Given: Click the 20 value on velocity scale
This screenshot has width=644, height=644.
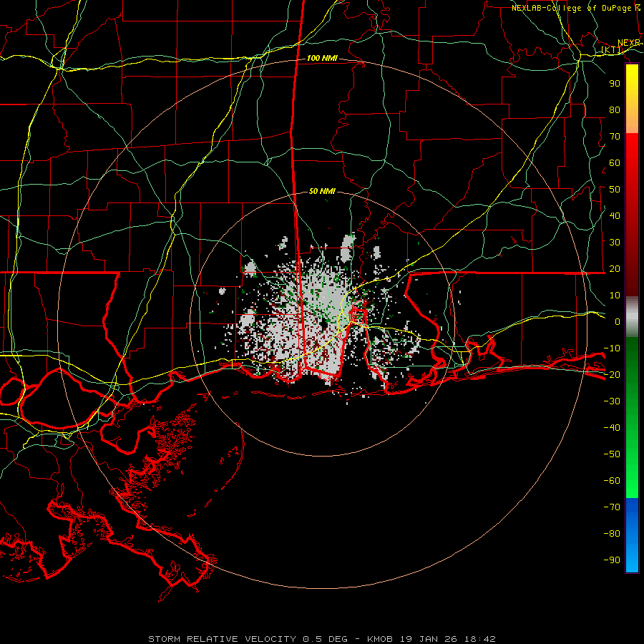Looking at the screenshot, I should (615, 269).
